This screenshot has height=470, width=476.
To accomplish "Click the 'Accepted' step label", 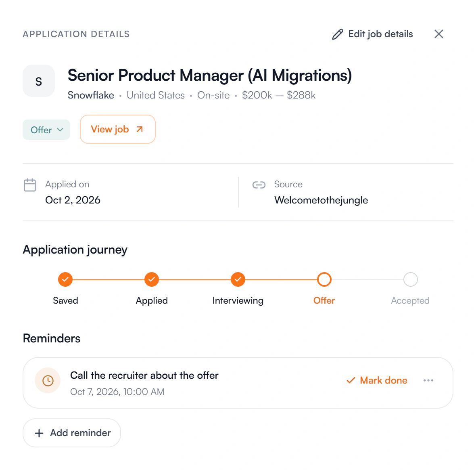I will pyautogui.click(x=410, y=301).
